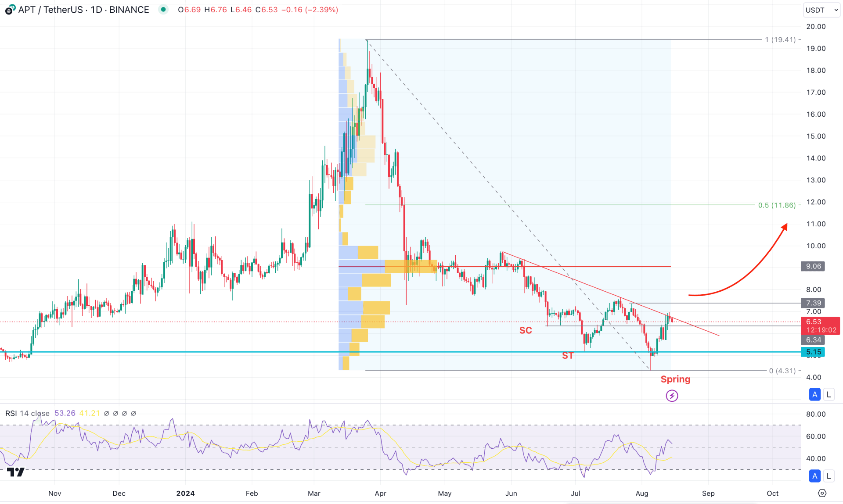Select the Spring text annotation
Viewport: 843px width, 504px height.
point(675,379)
